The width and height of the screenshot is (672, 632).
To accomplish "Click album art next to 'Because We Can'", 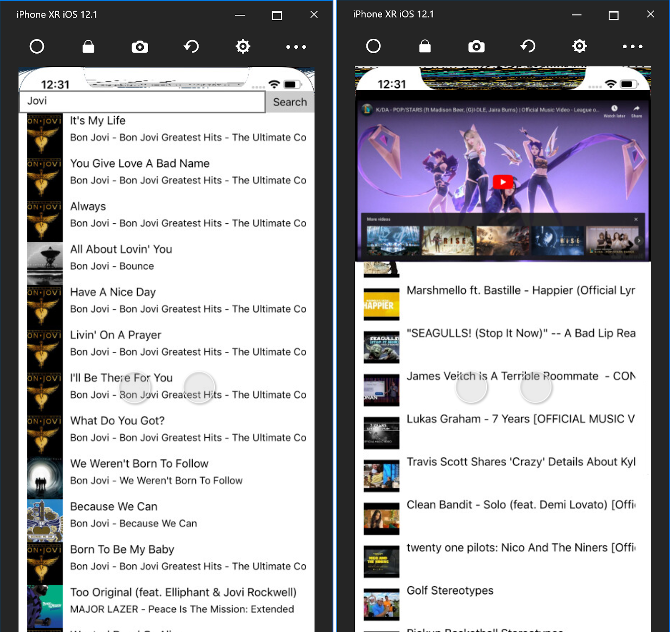I will click(45, 520).
